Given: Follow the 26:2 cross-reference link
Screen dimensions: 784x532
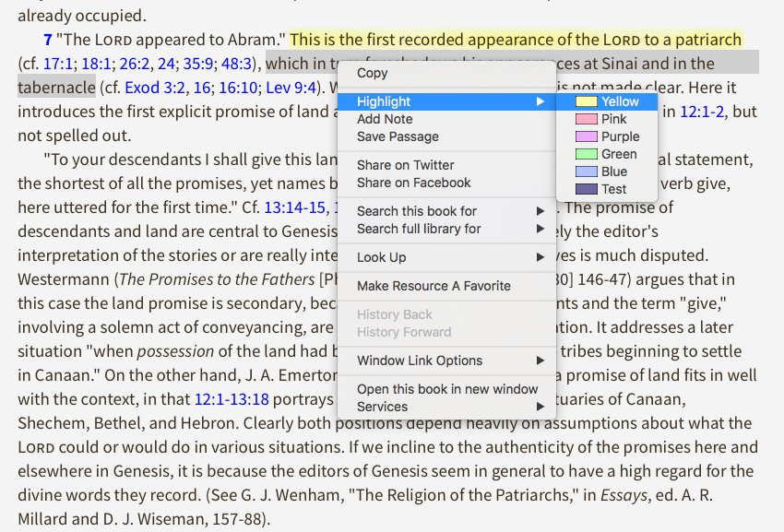Looking at the screenshot, I should click(134, 64).
